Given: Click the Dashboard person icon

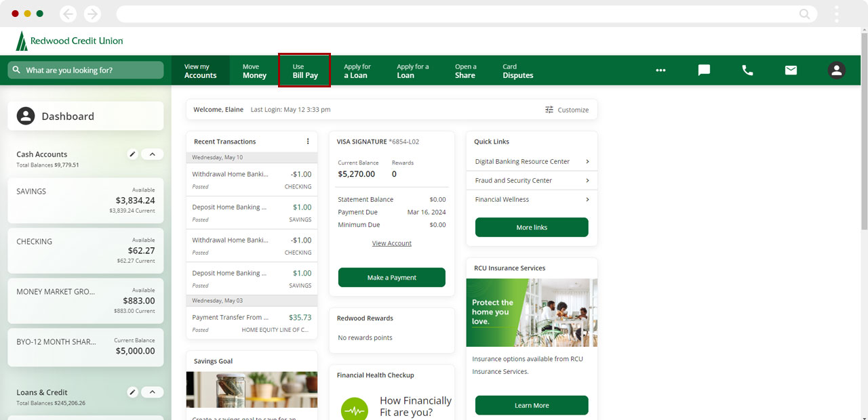Looking at the screenshot, I should [x=26, y=116].
